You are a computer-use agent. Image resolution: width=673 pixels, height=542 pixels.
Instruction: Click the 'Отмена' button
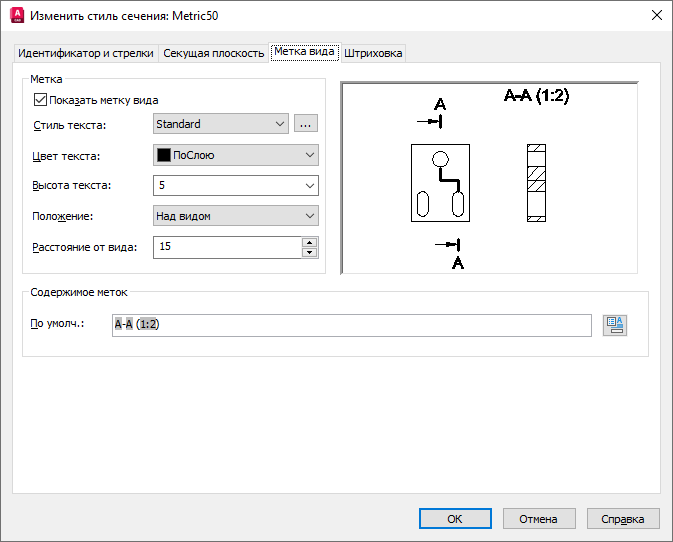click(539, 519)
